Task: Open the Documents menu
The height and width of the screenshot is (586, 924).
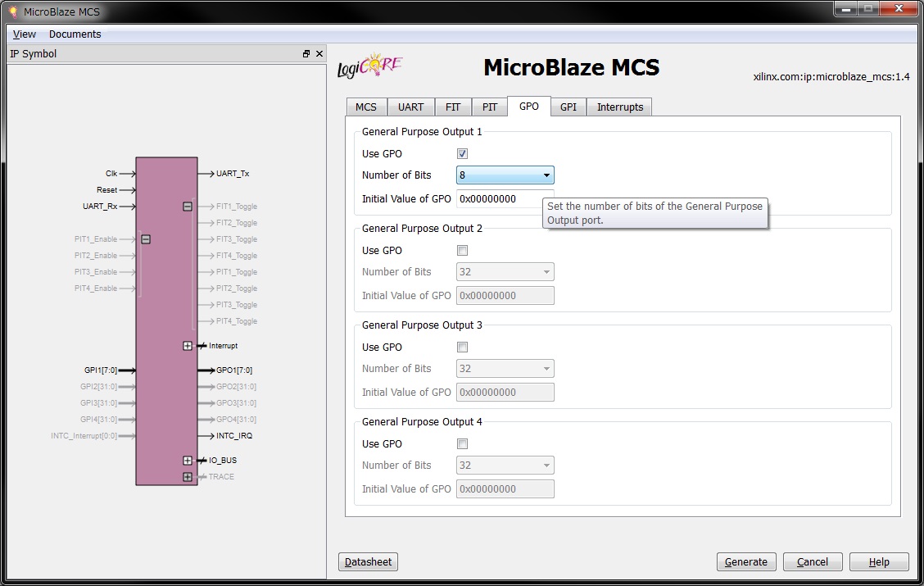Action: click(75, 34)
